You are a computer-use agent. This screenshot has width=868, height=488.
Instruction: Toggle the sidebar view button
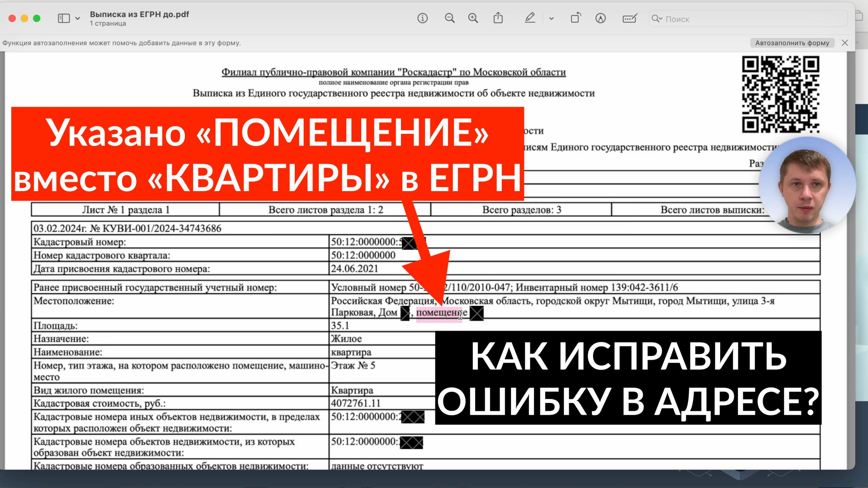64,19
